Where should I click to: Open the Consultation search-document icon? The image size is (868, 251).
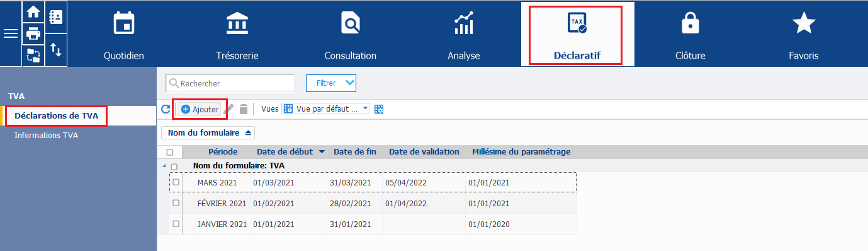pos(351,23)
